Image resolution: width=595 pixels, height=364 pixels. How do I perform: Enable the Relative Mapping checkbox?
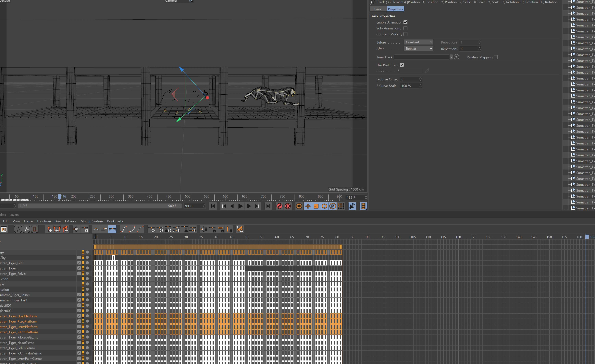[496, 57]
